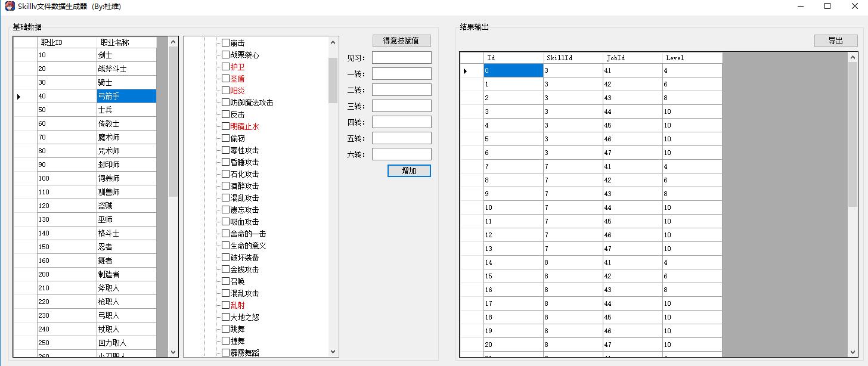Focus the 一转 input field
The image size is (868, 366).
[x=402, y=74]
